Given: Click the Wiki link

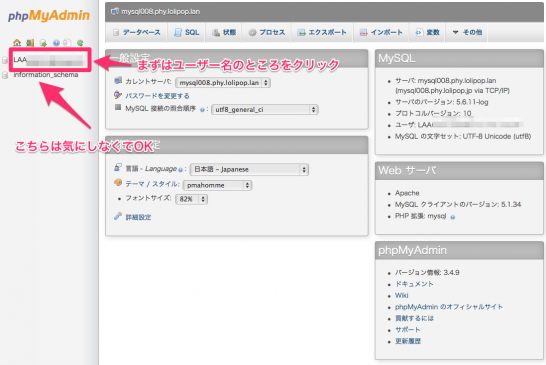Looking at the screenshot, I should point(401,295).
